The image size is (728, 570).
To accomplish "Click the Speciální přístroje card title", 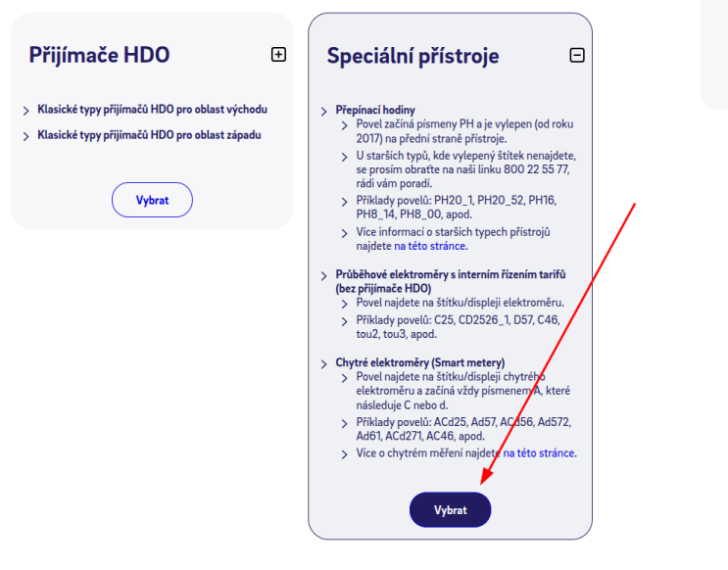I will pos(413,56).
